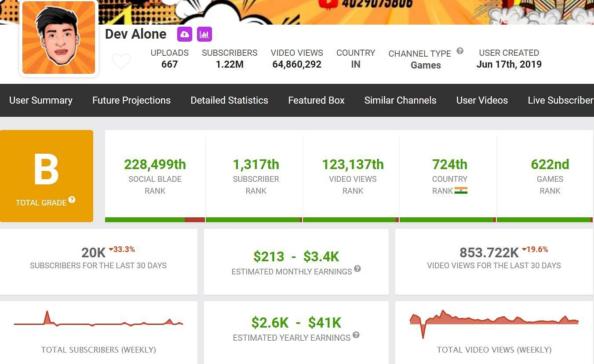
Task: Go to Similar Channels tab
Action: tap(400, 100)
